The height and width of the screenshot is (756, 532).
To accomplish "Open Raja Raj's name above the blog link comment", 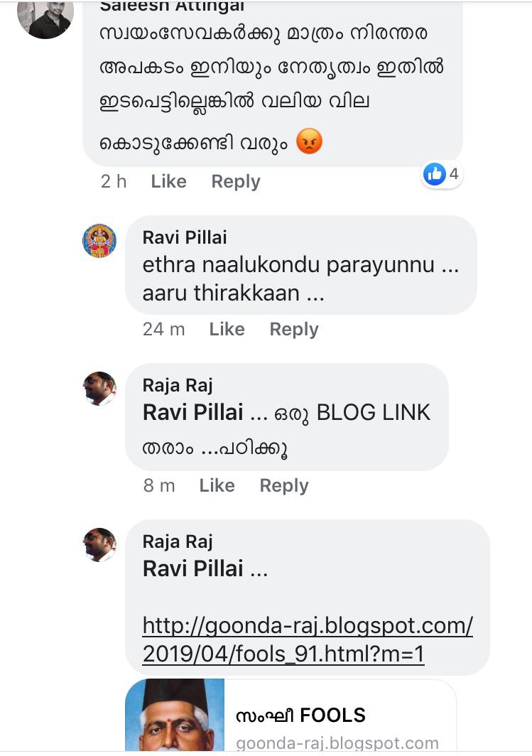I will tap(178, 385).
